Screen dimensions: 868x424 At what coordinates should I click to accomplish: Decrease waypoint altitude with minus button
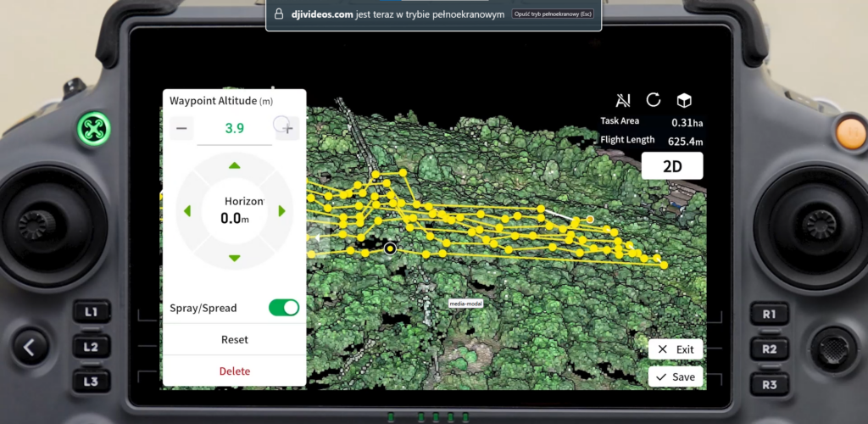182,129
